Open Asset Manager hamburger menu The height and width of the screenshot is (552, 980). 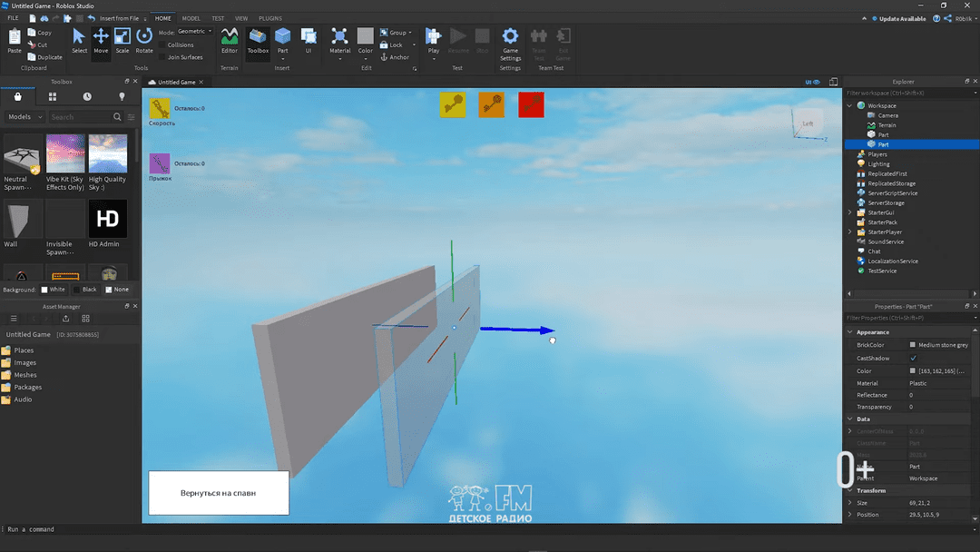[x=14, y=319]
